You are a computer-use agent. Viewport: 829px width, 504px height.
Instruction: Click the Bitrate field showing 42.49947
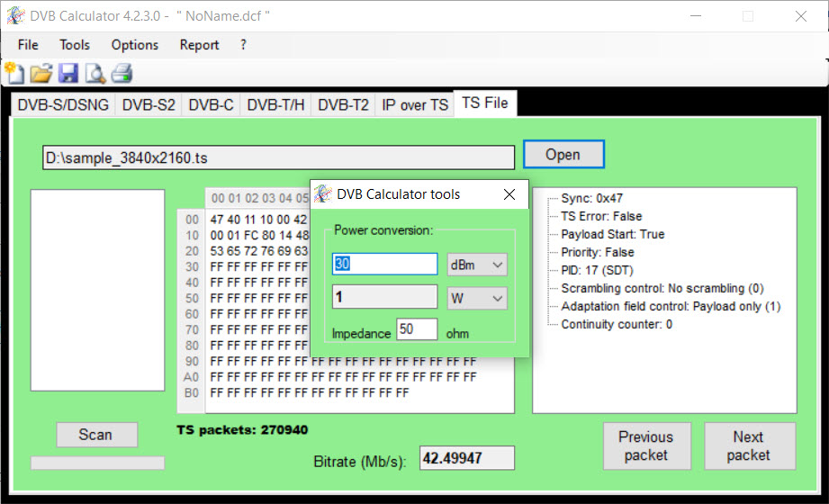pyautogui.click(x=467, y=458)
